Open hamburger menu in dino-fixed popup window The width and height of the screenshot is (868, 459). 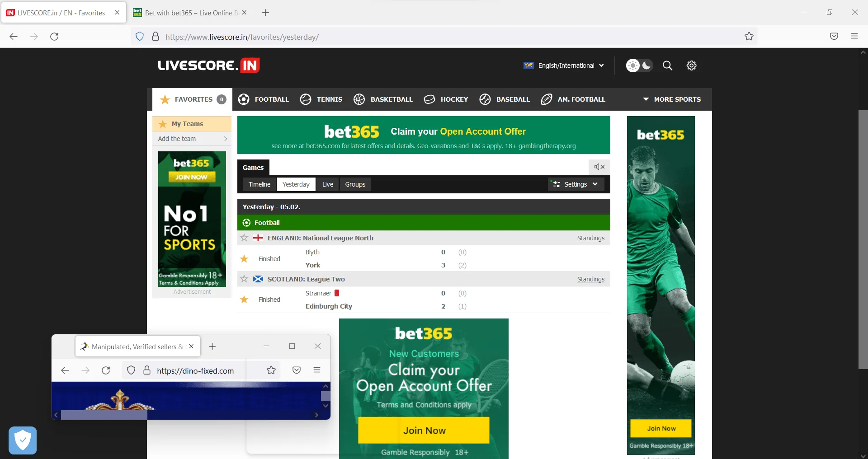click(x=317, y=370)
